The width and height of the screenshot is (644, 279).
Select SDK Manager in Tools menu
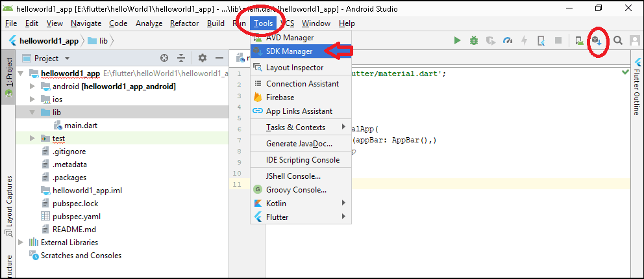pos(301,51)
